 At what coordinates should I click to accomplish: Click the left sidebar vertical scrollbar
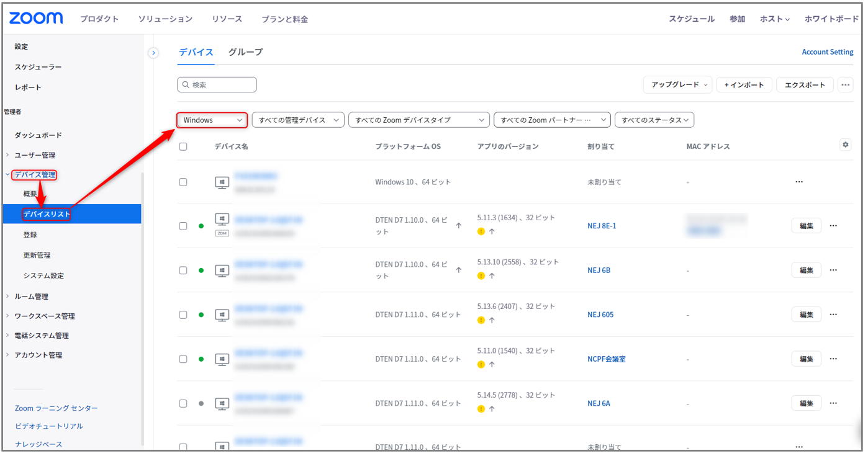142,309
